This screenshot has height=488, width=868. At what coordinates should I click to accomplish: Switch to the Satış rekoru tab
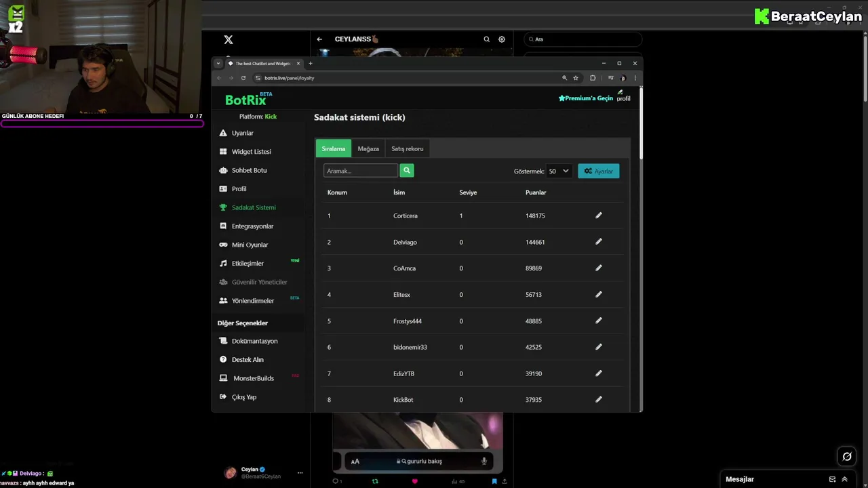[408, 148]
